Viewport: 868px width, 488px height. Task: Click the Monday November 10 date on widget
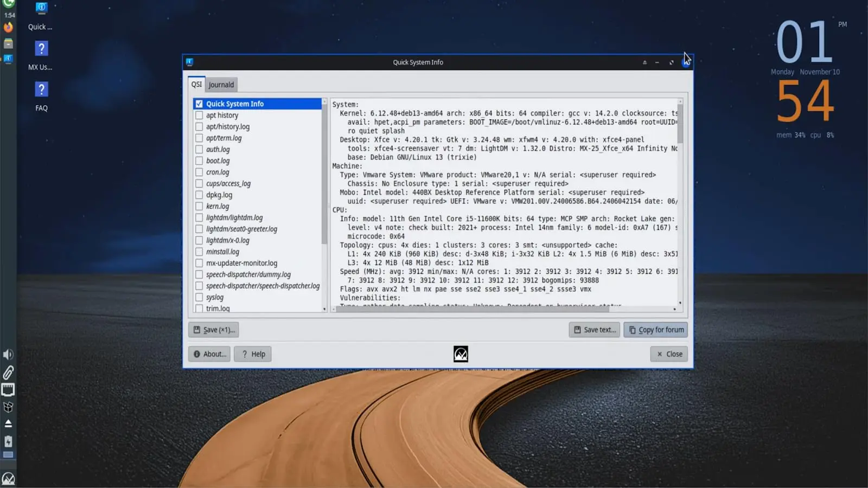coord(805,72)
